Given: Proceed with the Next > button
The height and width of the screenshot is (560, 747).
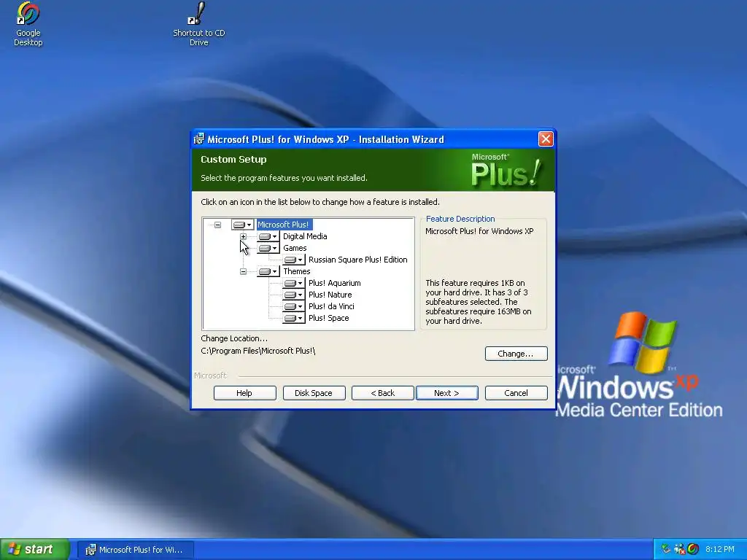Looking at the screenshot, I should (446, 393).
